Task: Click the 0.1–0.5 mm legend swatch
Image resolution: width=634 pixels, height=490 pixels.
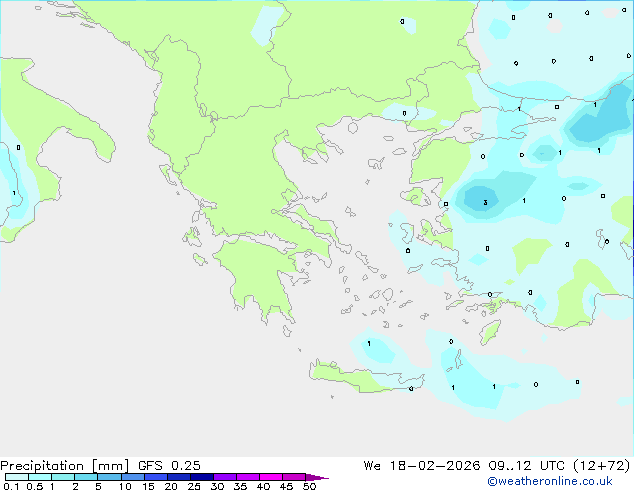Action: 17,477
